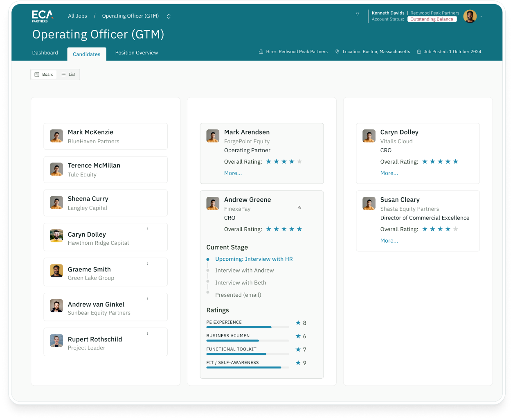The image size is (513, 420).
Task: Click the calendar icon beside Job Posted
Action: pyautogui.click(x=418, y=52)
